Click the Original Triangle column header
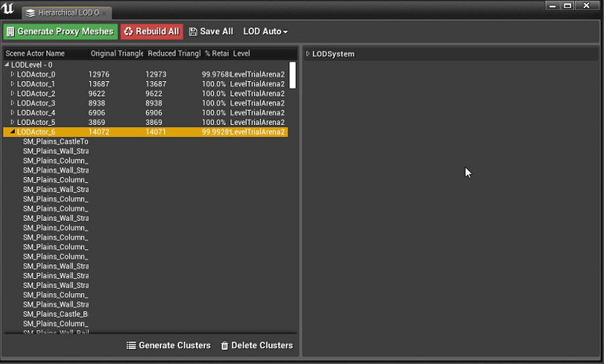The width and height of the screenshot is (604, 364). tap(115, 53)
